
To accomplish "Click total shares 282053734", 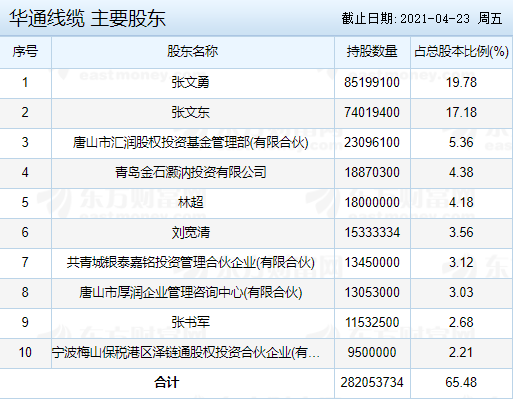I will tap(372, 382).
